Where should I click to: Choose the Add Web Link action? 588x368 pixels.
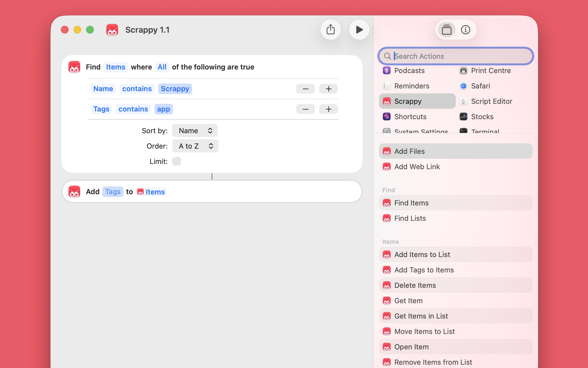pyautogui.click(x=456, y=166)
